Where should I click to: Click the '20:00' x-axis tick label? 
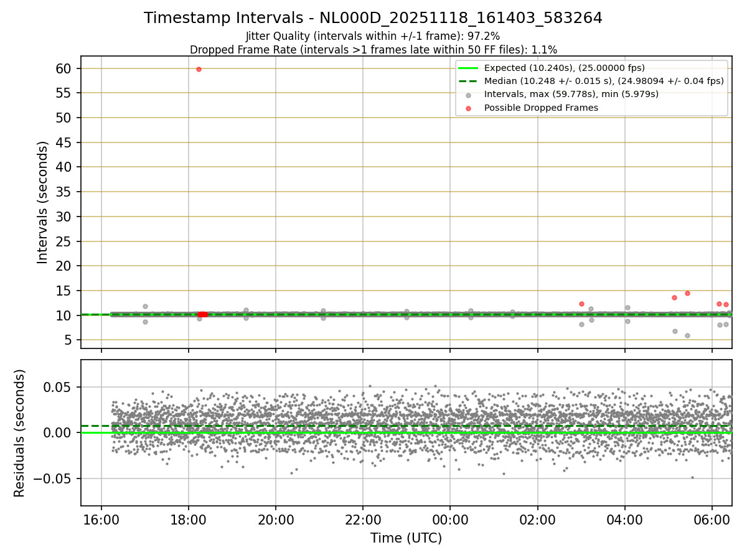point(276,519)
